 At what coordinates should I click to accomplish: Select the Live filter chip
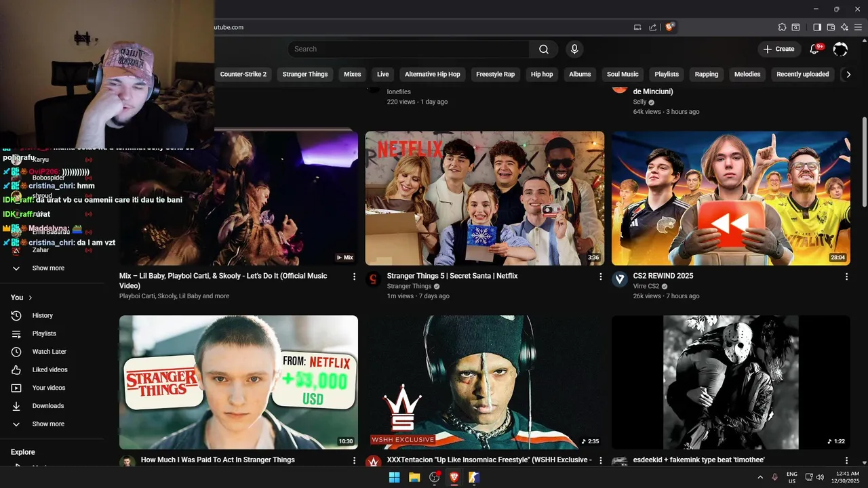(x=383, y=75)
